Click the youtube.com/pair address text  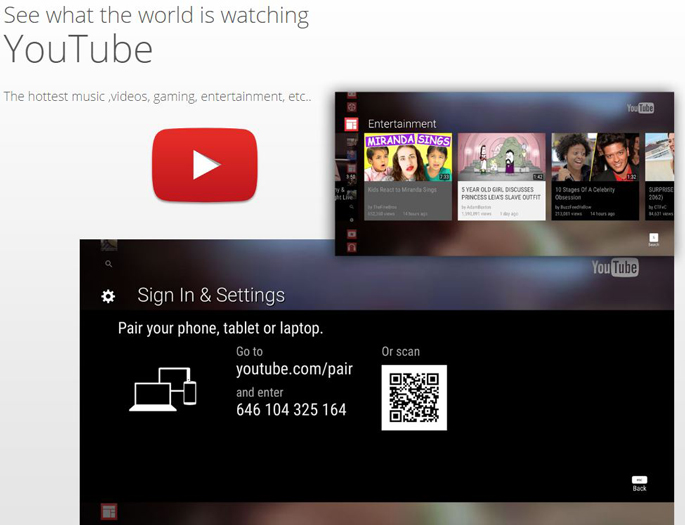click(294, 369)
